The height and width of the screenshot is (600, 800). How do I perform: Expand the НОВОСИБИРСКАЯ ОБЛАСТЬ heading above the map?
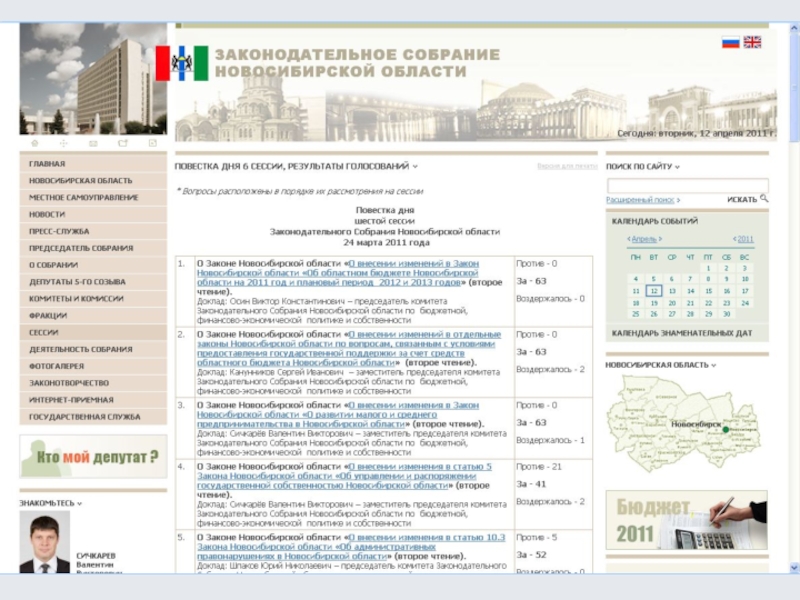(713, 365)
